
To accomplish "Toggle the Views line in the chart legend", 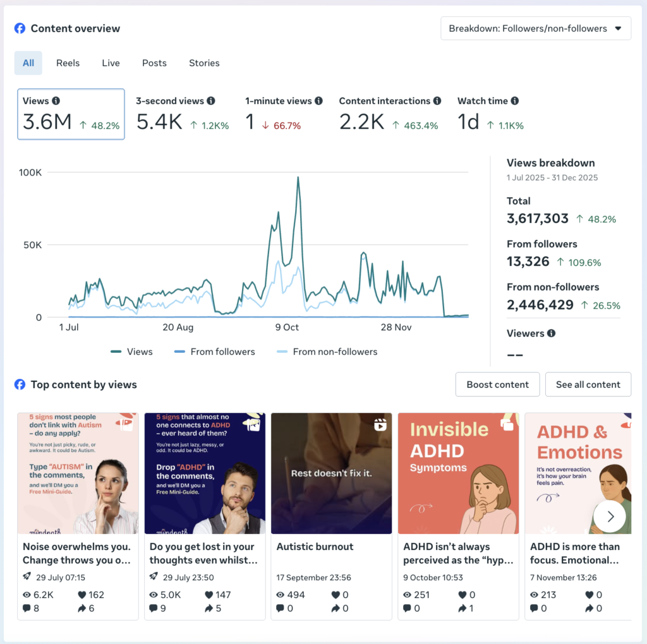I will pyautogui.click(x=131, y=352).
